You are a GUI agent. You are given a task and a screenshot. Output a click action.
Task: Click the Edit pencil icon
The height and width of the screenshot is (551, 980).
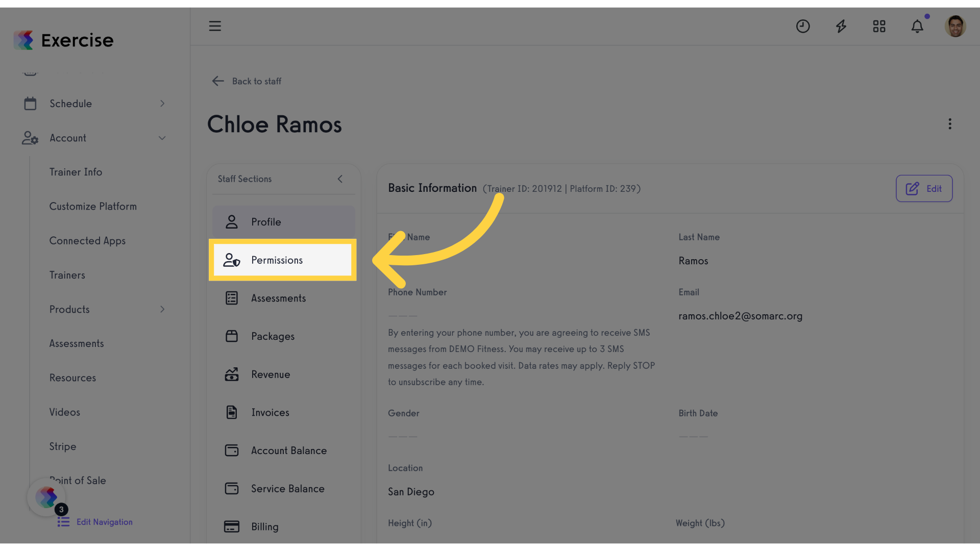pyautogui.click(x=913, y=189)
